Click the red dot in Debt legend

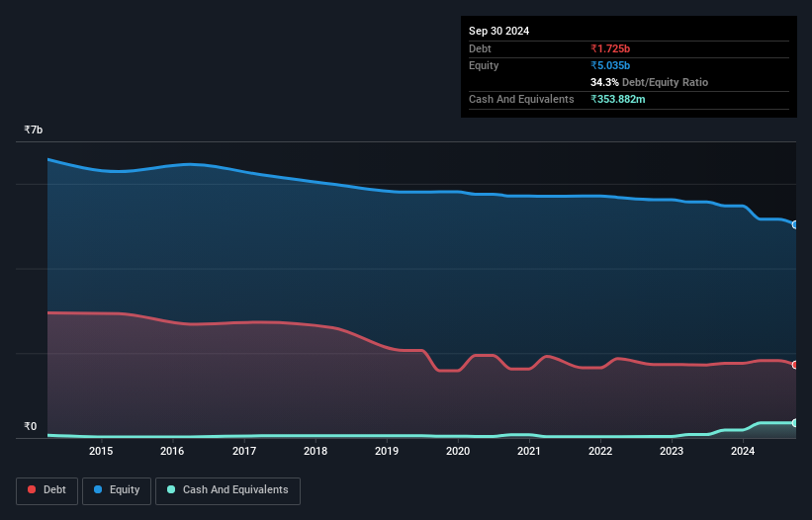click(32, 489)
